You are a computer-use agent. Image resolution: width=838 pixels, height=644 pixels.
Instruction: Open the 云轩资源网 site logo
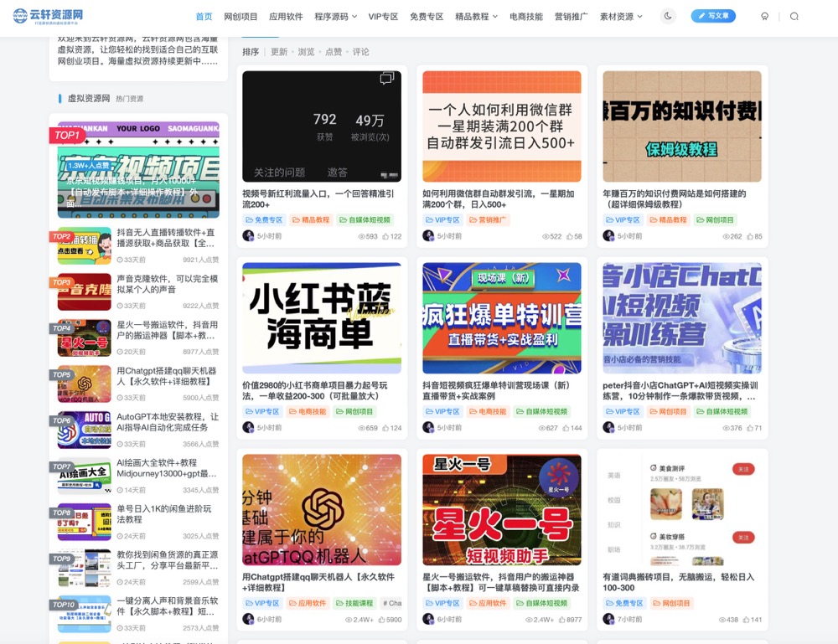[49, 16]
